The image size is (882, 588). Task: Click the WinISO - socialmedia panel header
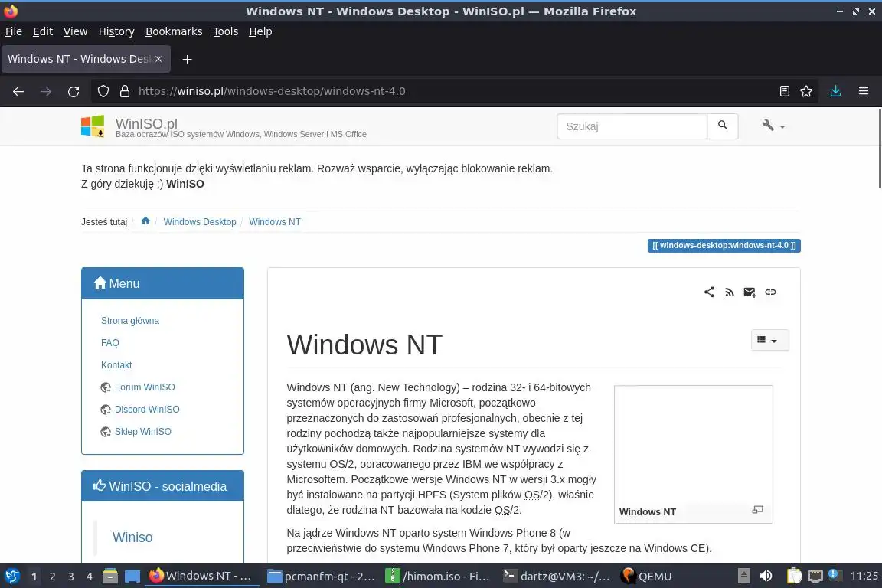(162, 486)
